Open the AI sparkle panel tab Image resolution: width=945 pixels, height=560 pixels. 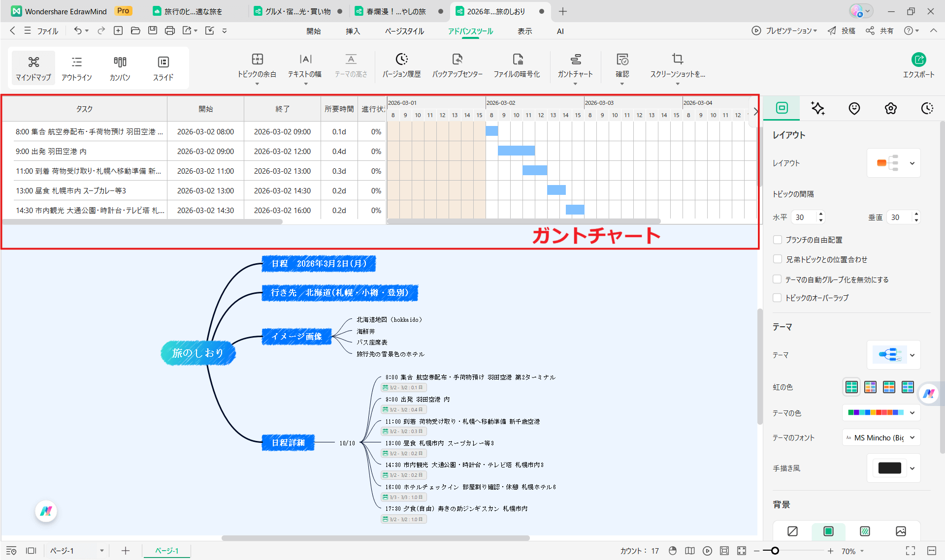tap(817, 108)
